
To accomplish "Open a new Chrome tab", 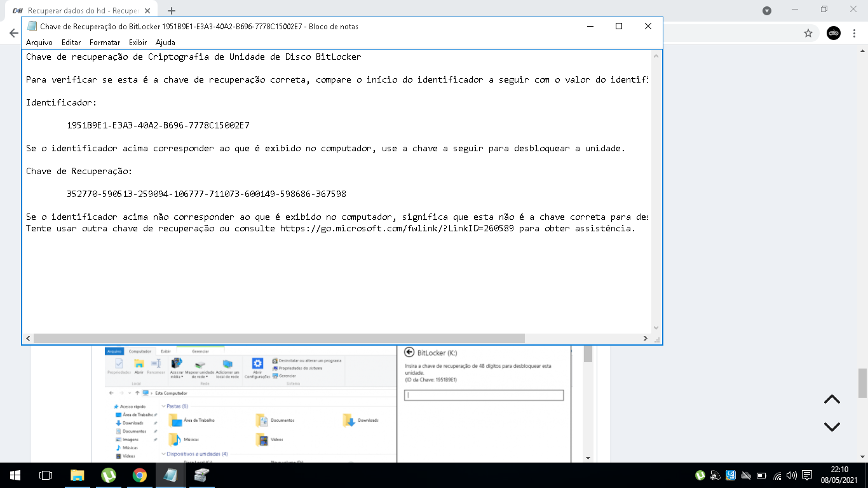I will click(172, 11).
